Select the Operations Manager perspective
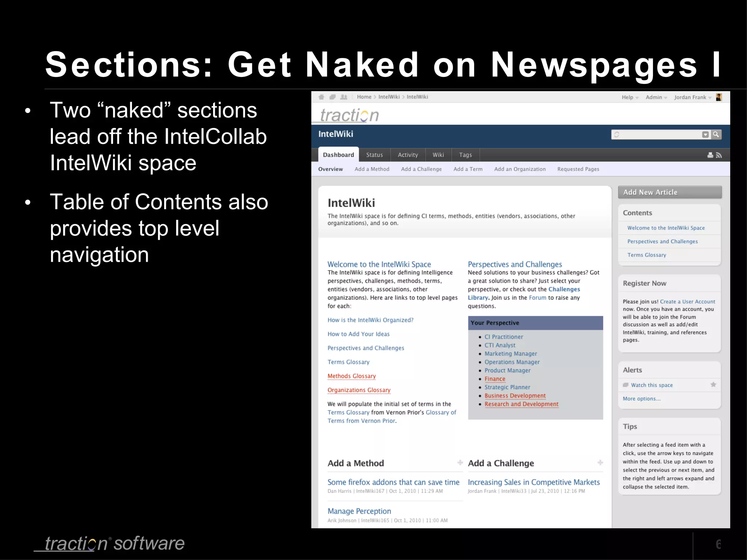This screenshot has width=747, height=560. 512,362
